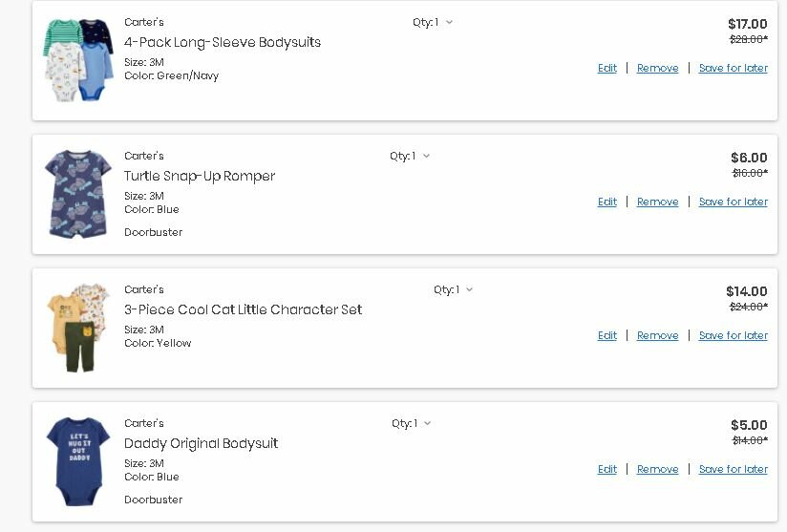Save the 3-Piece Cool Cat set for later
The height and width of the screenshot is (532, 787).
pos(733,336)
